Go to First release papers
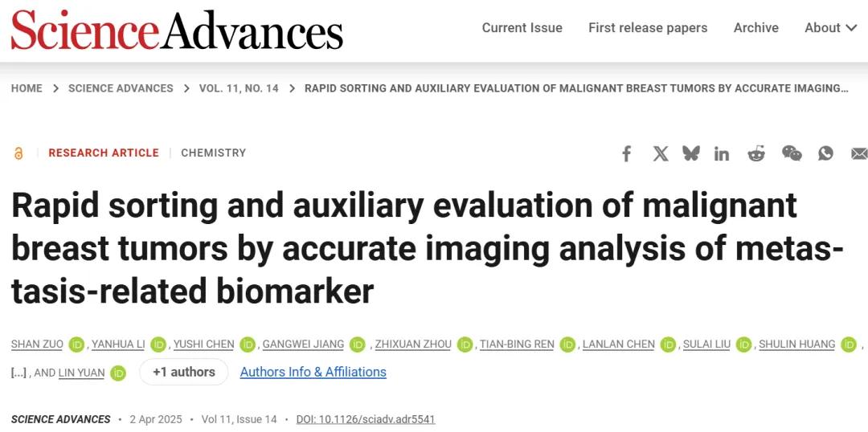Image resolution: width=868 pixels, height=432 pixels. pos(648,27)
